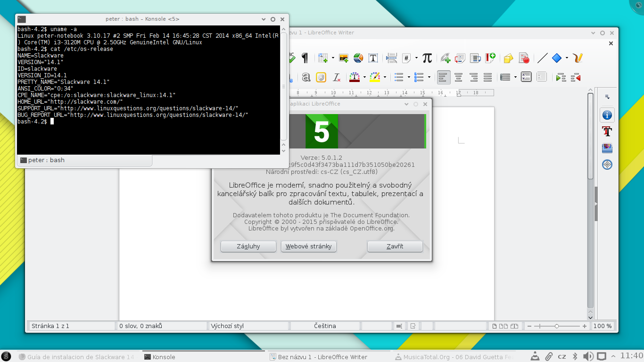Viewport: 644px width, 362px height.
Task: Click the Insert Field icon
Action: pyautogui.click(x=406, y=58)
